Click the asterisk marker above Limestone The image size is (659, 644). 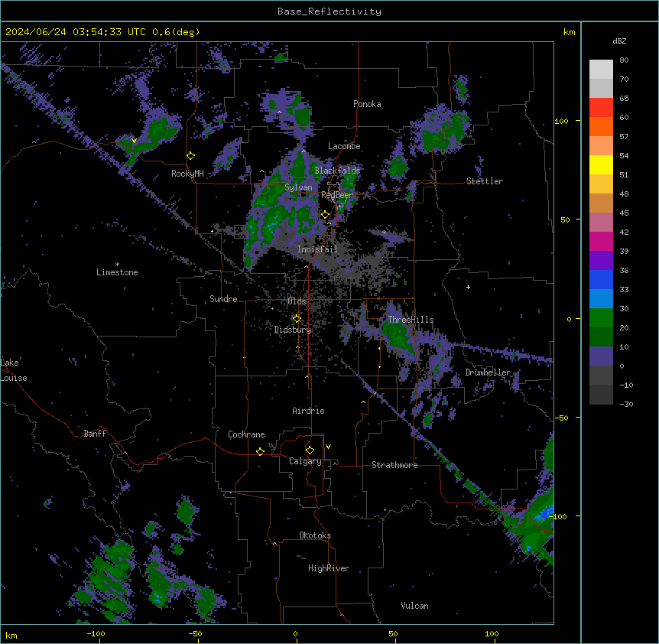117,265
